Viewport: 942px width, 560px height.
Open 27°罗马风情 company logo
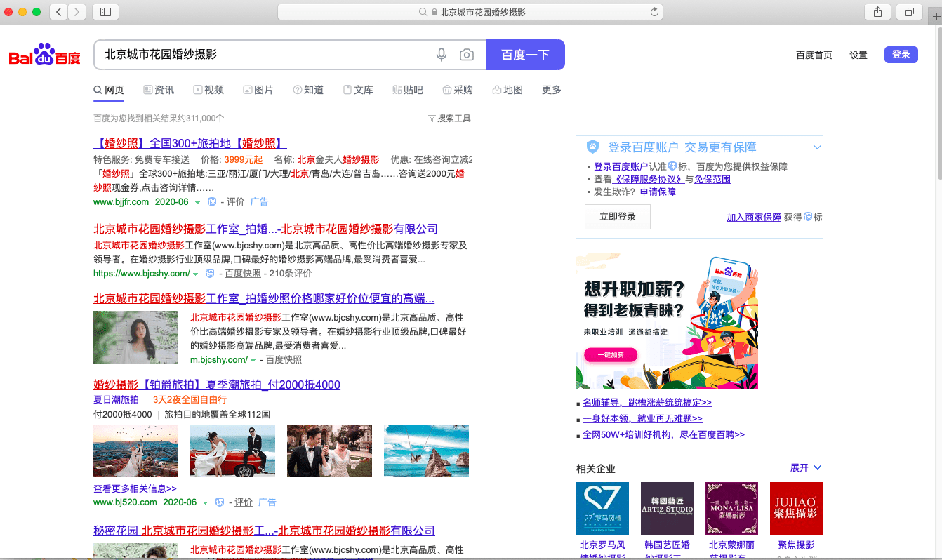pos(602,508)
